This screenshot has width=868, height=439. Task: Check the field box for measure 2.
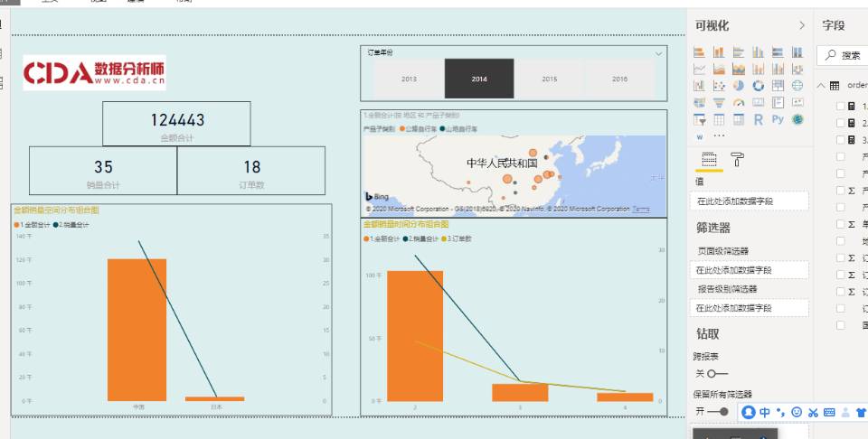coord(840,123)
